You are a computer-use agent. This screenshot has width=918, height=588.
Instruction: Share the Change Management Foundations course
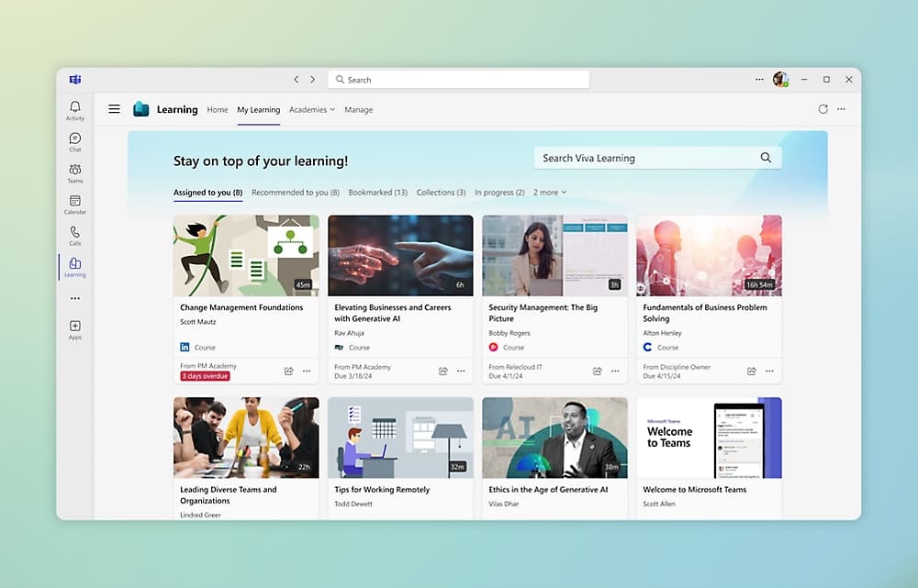(288, 372)
